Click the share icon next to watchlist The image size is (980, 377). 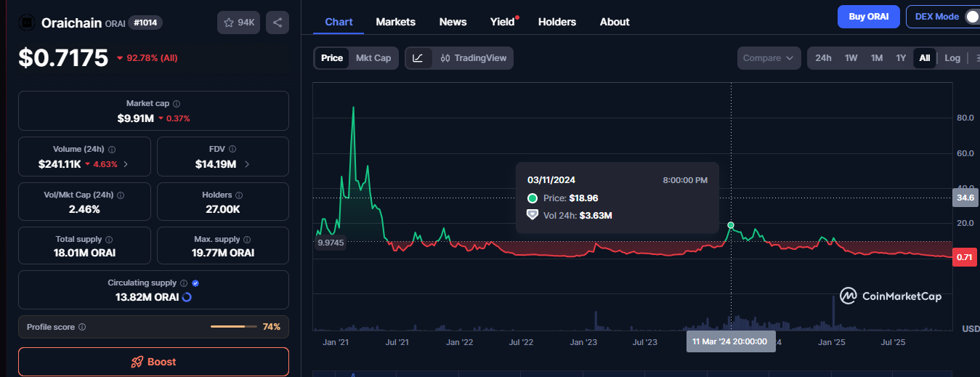tap(278, 23)
